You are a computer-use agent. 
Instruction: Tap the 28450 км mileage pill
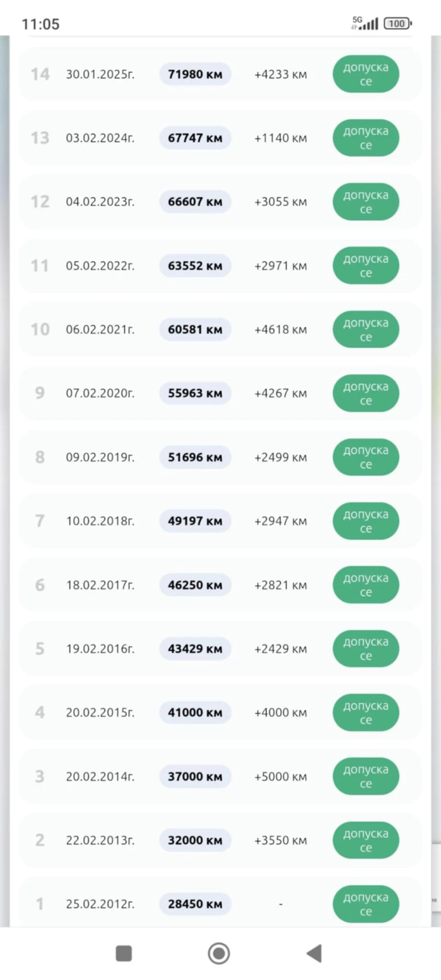[x=195, y=904]
